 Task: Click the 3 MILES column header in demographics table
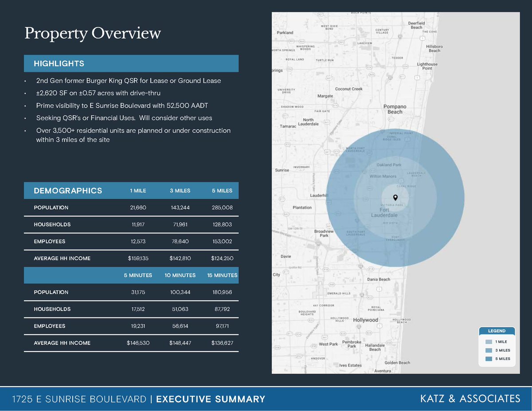180,191
